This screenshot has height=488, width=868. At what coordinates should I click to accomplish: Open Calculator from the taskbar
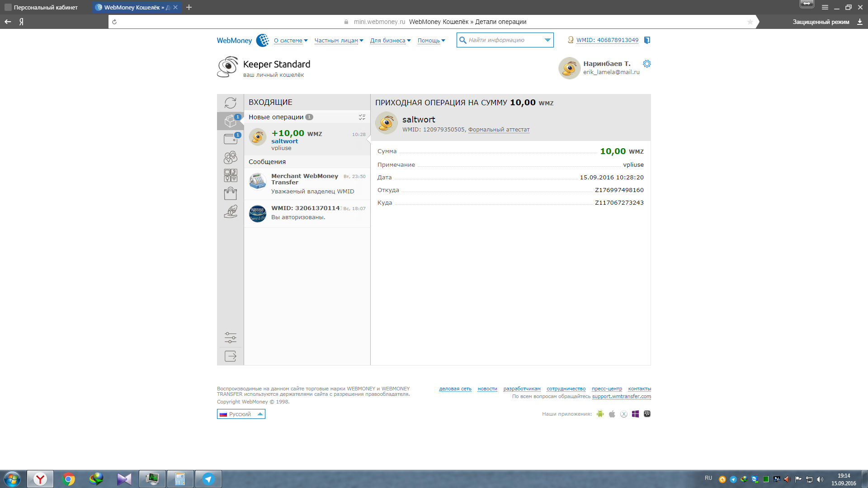180,479
